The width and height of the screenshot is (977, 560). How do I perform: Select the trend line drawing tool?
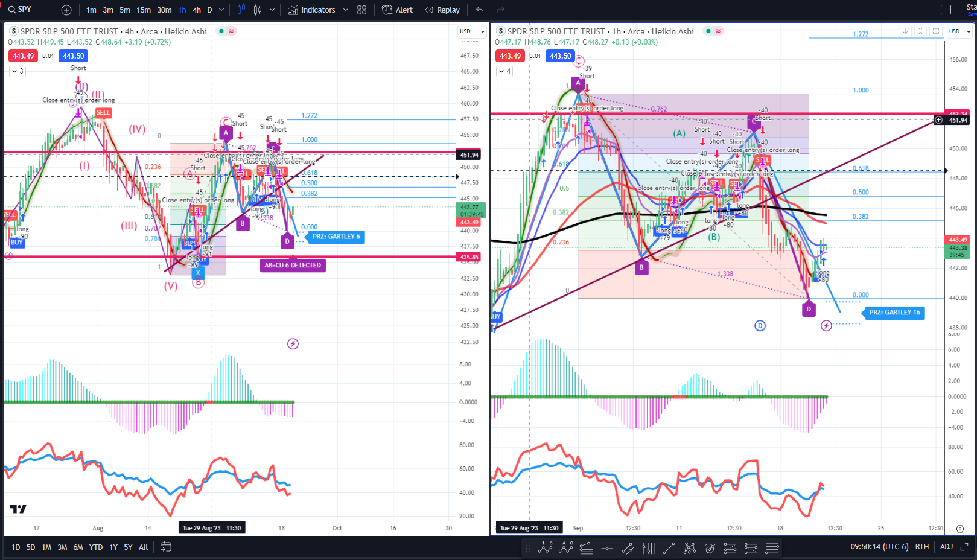(669, 548)
